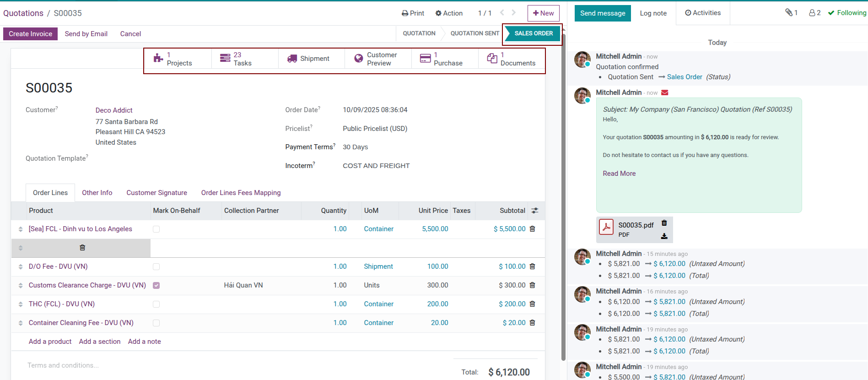Delete the Sea FCL order line
This screenshot has width=868, height=380.
[x=532, y=229]
